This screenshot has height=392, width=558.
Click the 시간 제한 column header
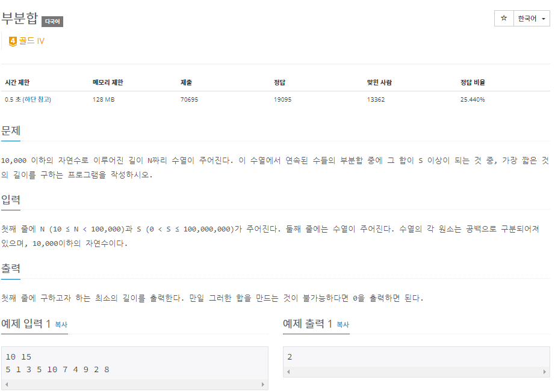click(17, 82)
